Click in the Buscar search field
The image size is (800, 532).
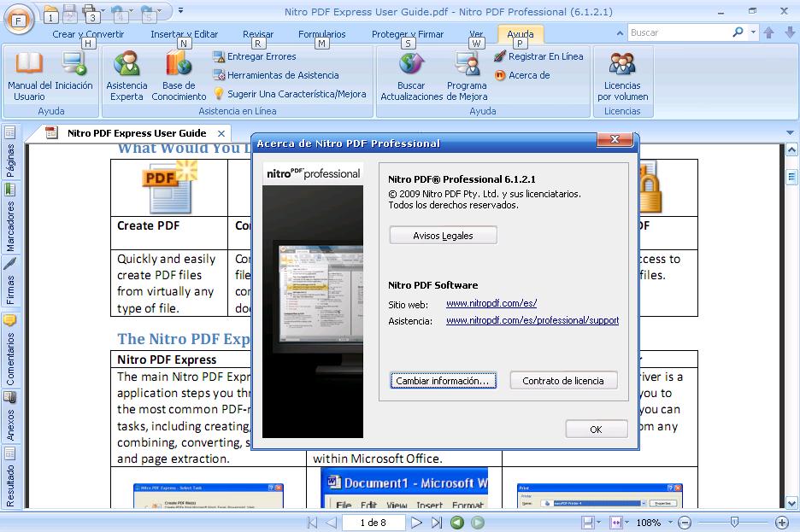point(679,32)
